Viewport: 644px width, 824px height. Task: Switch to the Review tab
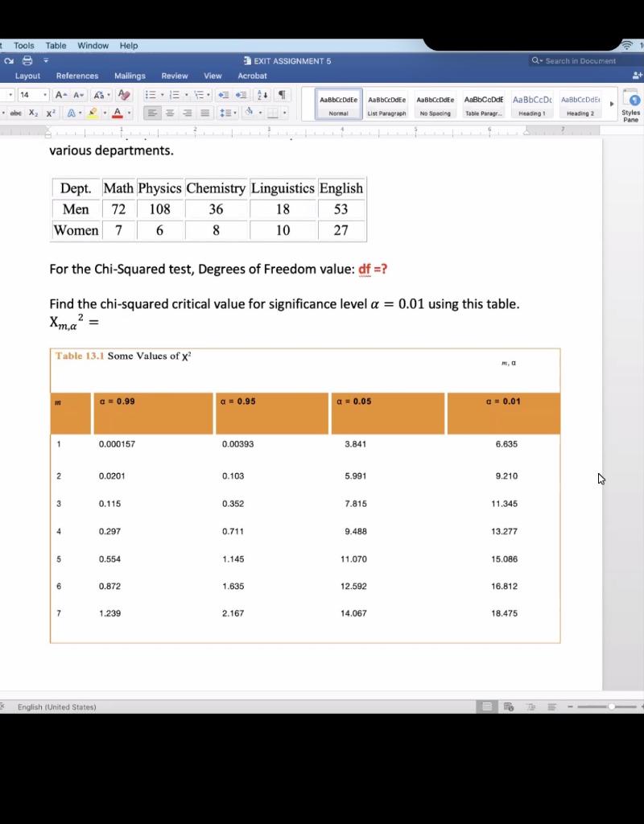coord(175,76)
